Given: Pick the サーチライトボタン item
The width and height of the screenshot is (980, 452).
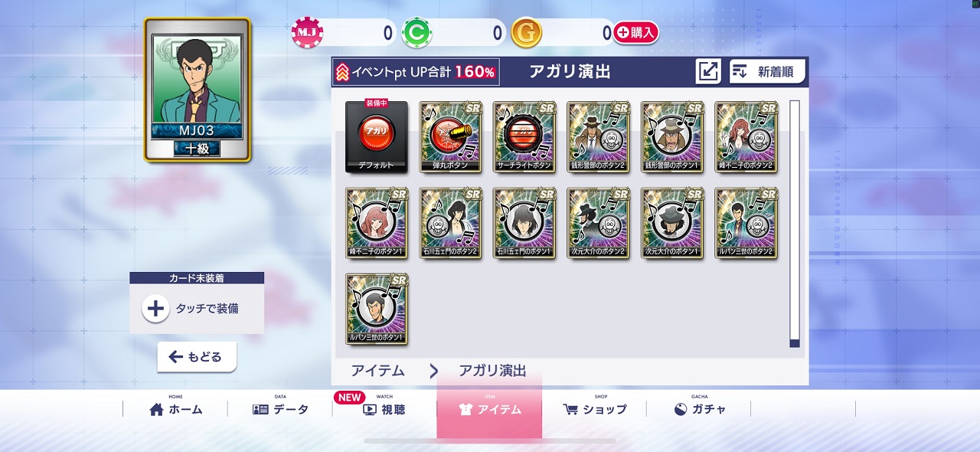Looking at the screenshot, I should (x=524, y=136).
